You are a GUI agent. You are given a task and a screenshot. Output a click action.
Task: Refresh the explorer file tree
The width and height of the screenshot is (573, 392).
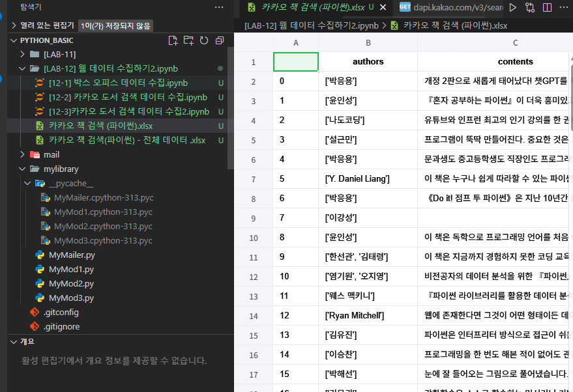[x=204, y=40]
